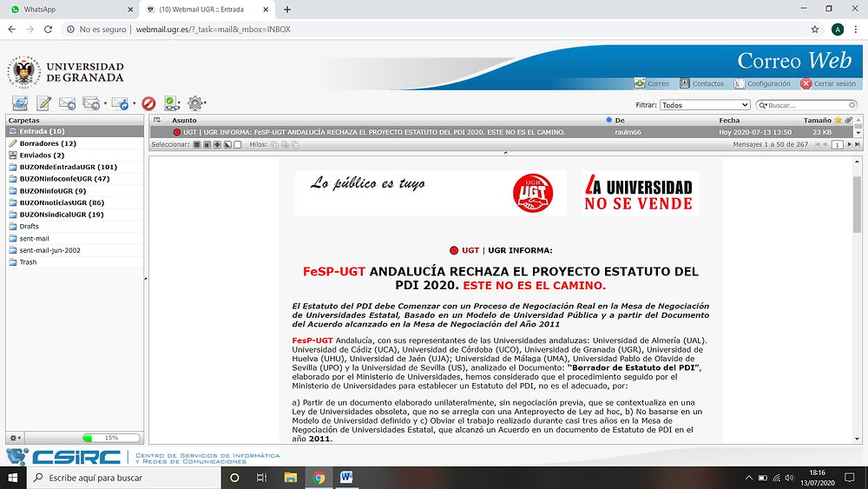Viewport: 868px width, 489px height.
Task: Open forward options dropdown arrow
Action: pos(134,103)
